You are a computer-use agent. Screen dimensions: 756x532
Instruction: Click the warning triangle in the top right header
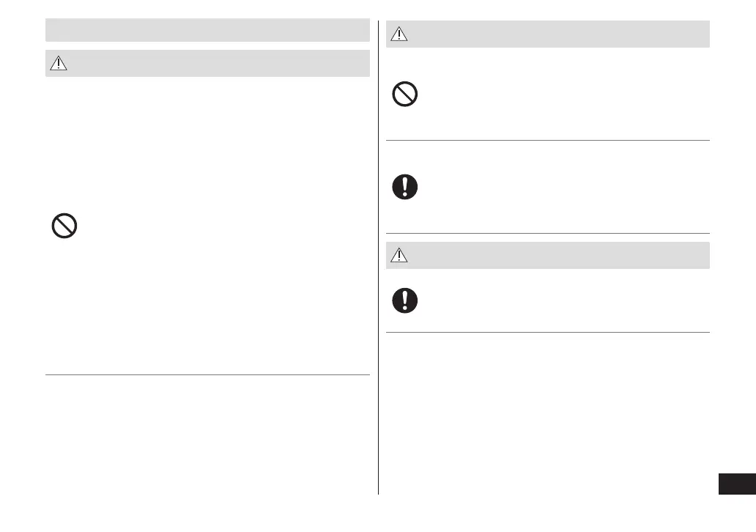pyautogui.click(x=400, y=34)
